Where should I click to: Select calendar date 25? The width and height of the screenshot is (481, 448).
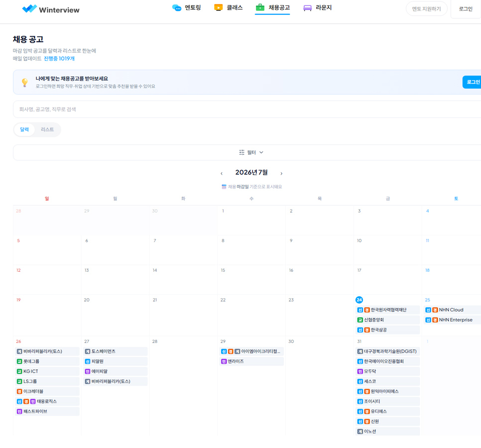pos(427,300)
